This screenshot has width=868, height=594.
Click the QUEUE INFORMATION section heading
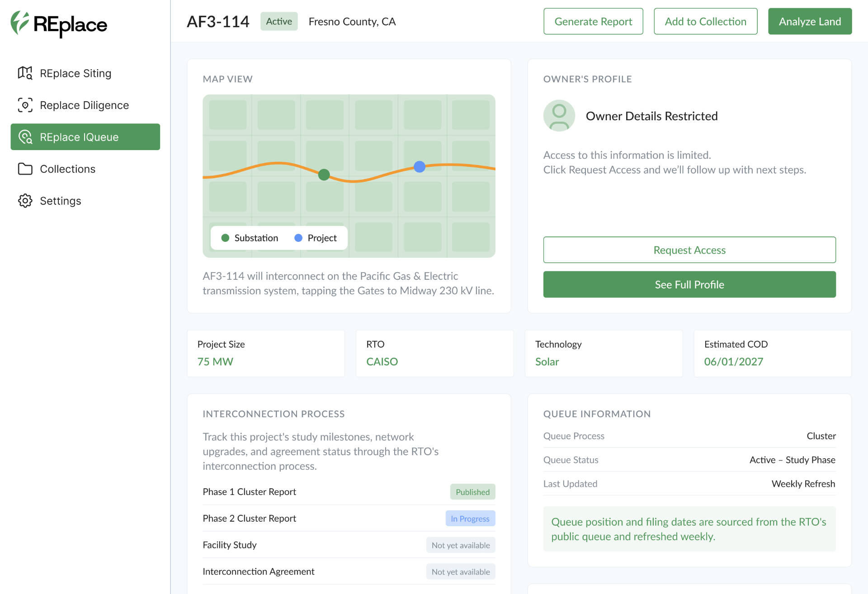tap(597, 414)
